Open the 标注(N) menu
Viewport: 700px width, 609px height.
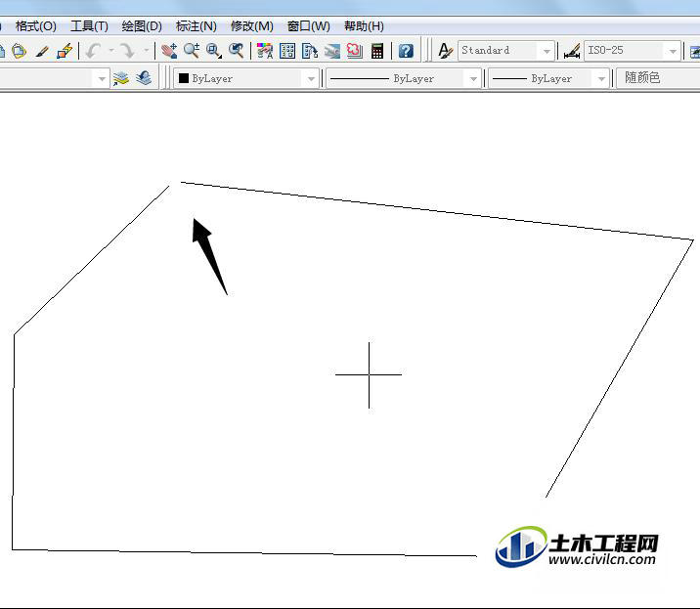(197, 26)
